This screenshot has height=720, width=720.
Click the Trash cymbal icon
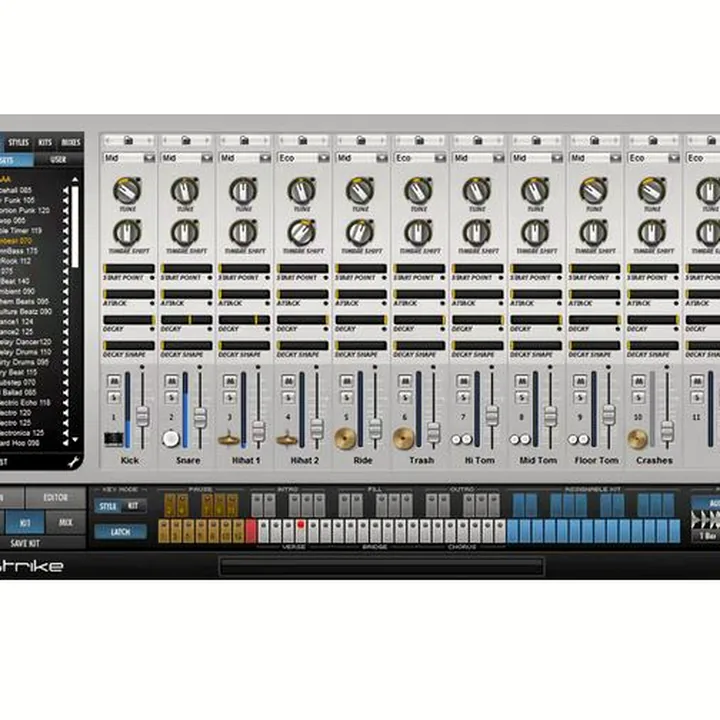(404, 439)
